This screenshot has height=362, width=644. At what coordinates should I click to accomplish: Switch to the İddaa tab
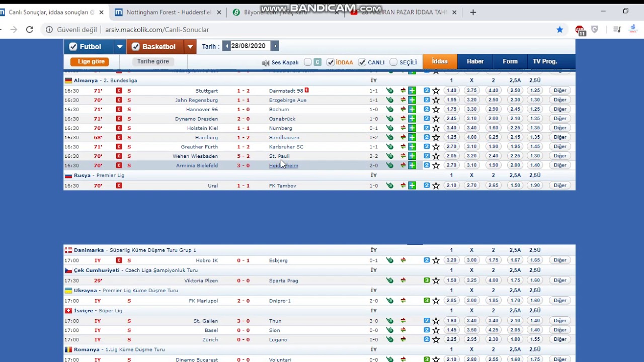pyautogui.click(x=439, y=61)
